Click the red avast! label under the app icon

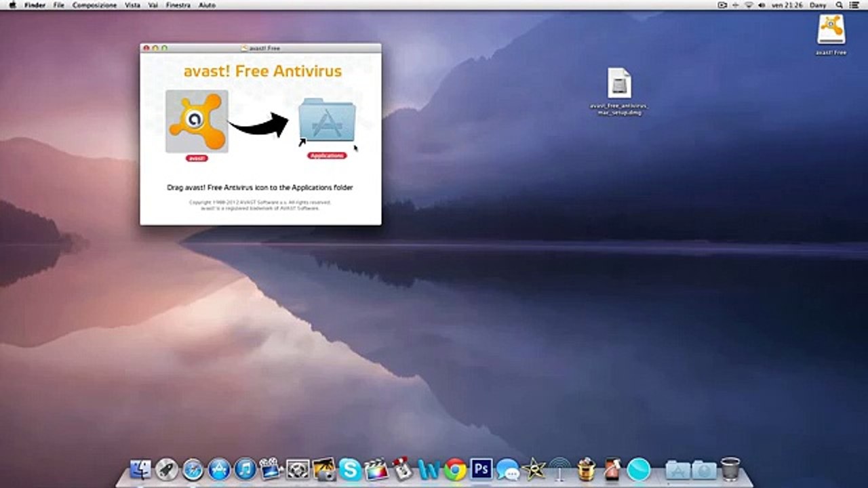click(x=197, y=158)
